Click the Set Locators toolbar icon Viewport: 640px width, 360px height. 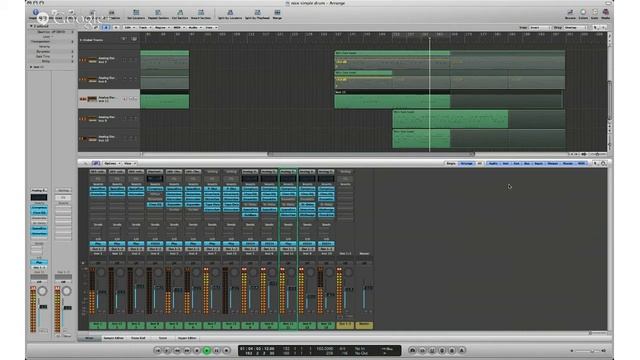coord(136,14)
